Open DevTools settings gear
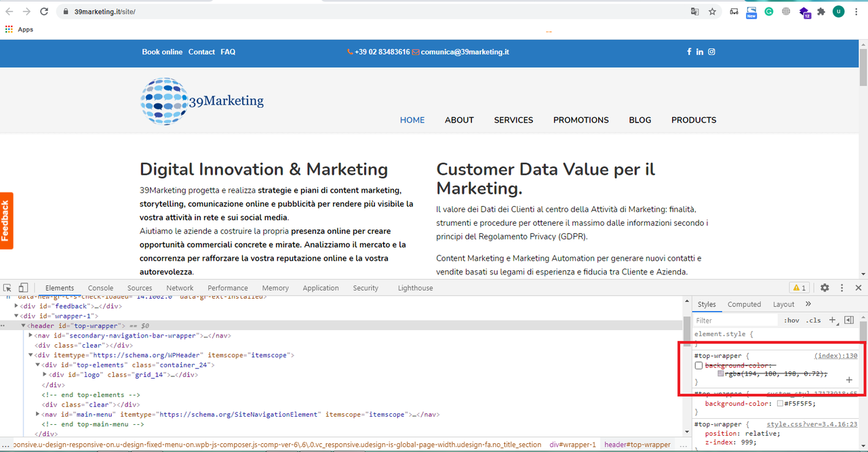868x452 pixels. 825,288
